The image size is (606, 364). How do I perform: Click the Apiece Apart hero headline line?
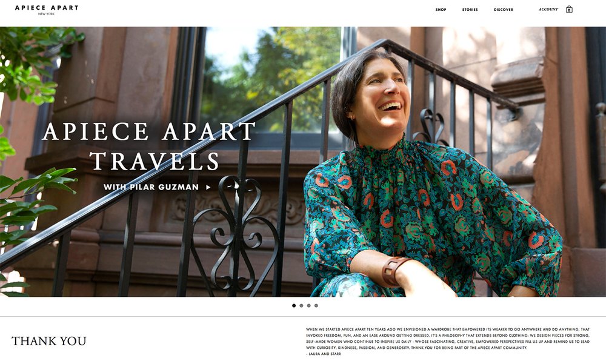click(148, 131)
